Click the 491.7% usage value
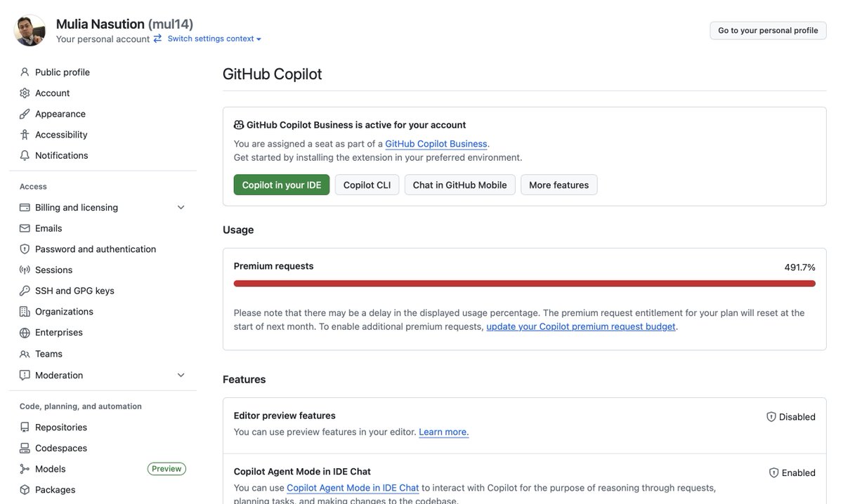Screen dimensions: 843x504 pos(800,267)
